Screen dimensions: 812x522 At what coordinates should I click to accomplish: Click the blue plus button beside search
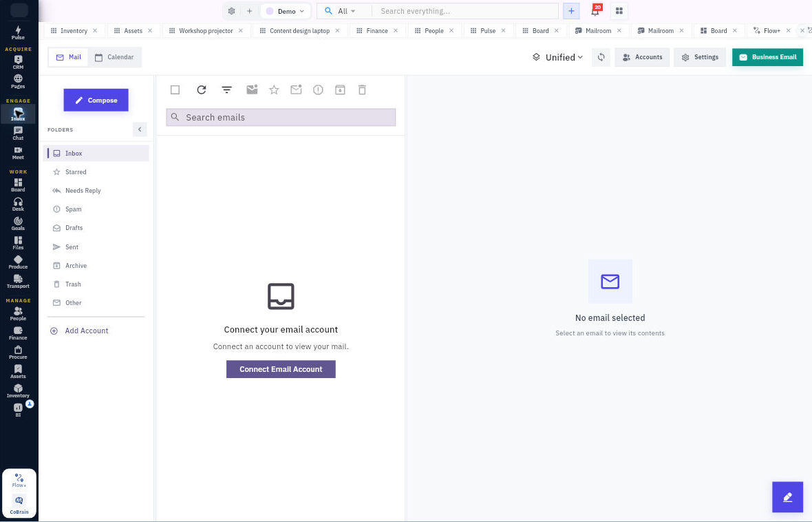tap(571, 11)
